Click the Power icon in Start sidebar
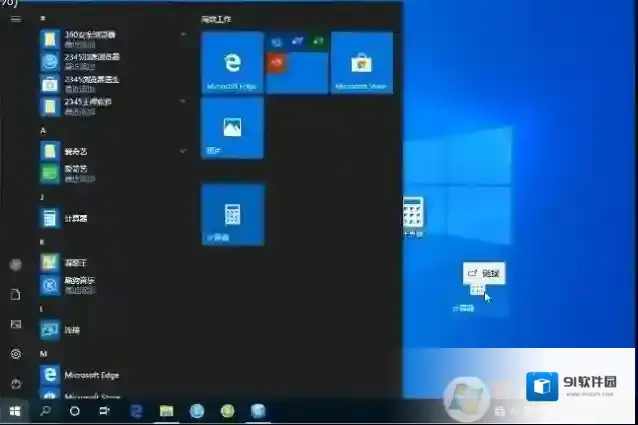Image resolution: width=638 pixels, height=425 pixels. [15, 383]
